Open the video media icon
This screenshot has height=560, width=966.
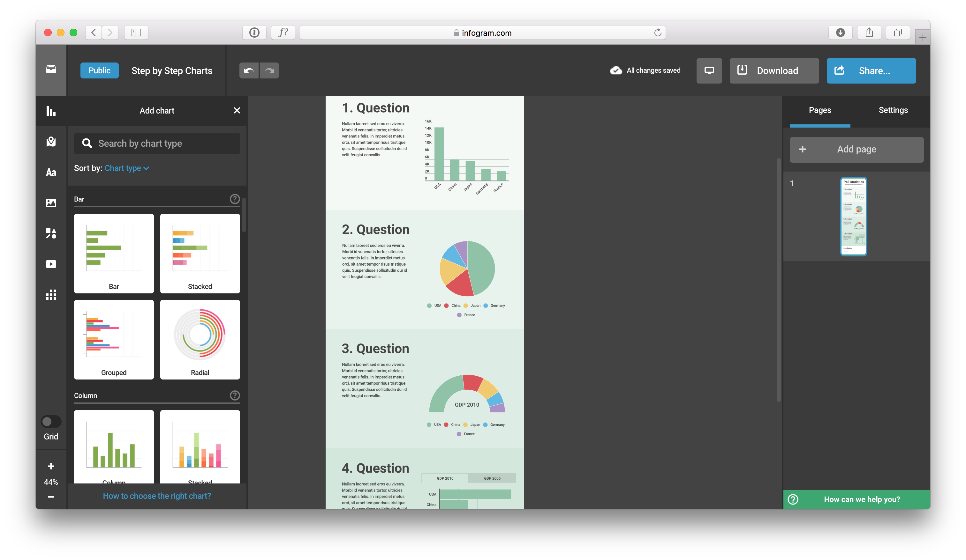point(51,264)
